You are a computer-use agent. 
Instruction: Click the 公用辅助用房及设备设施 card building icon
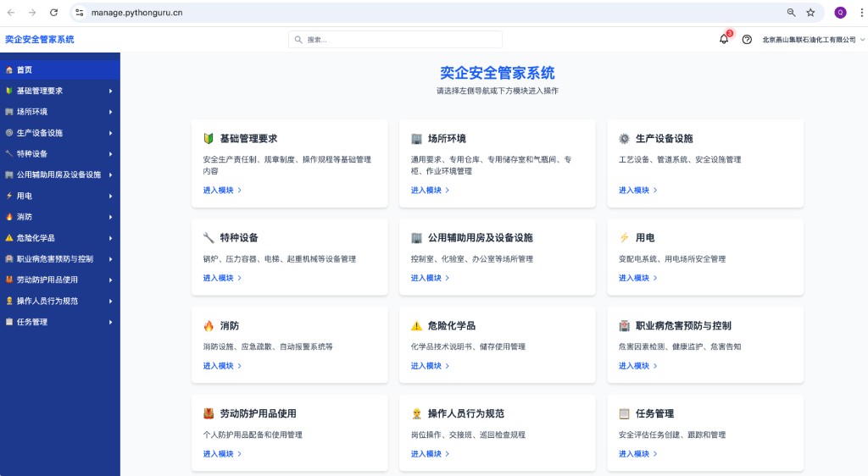[x=416, y=238]
